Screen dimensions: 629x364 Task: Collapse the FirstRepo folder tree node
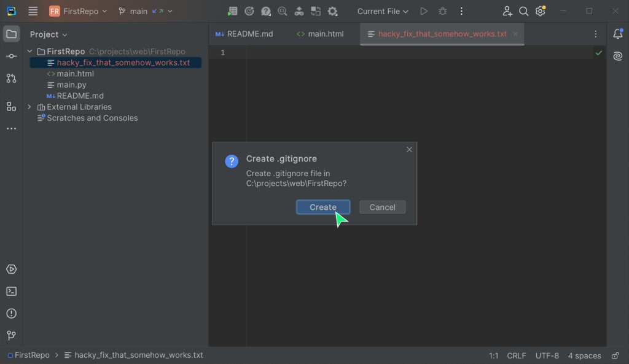(x=29, y=52)
